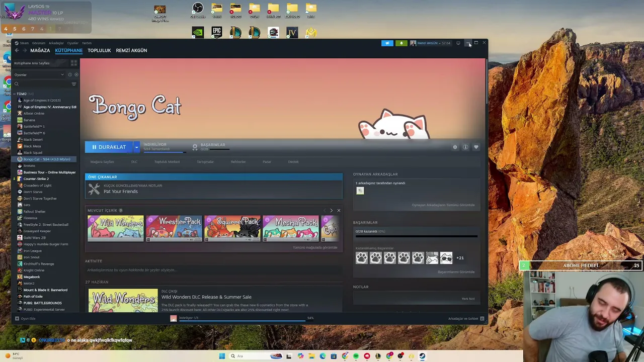This screenshot has width=644, height=362.
Task: Open the Görünüm menu
Action: (x=39, y=43)
